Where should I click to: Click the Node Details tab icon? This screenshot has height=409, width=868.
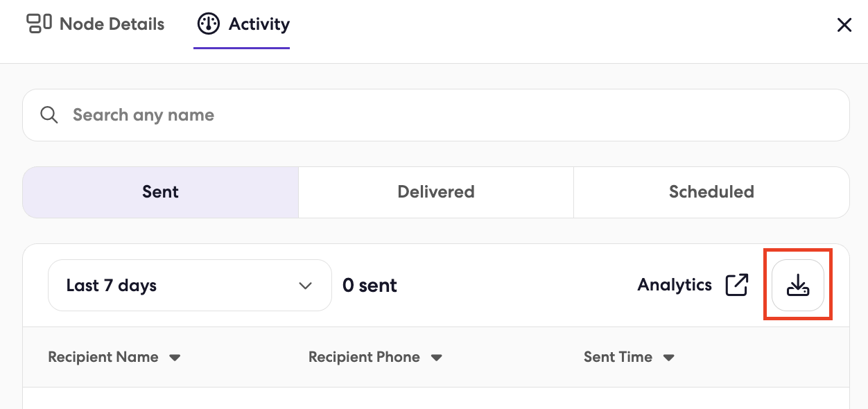click(39, 24)
